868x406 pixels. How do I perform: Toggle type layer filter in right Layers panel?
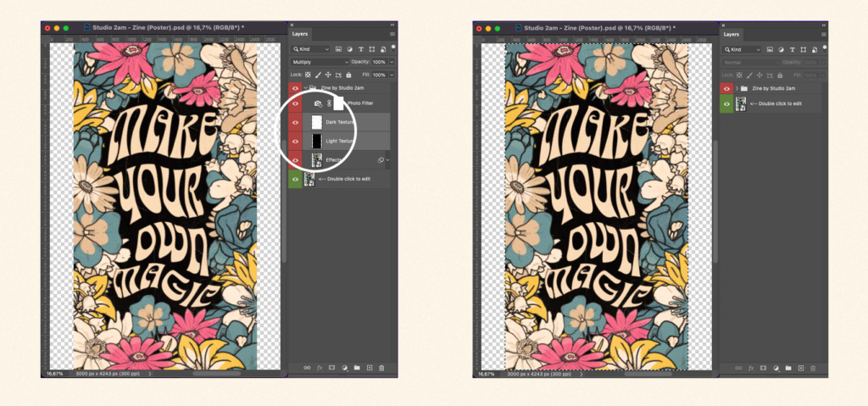pyautogui.click(x=793, y=49)
